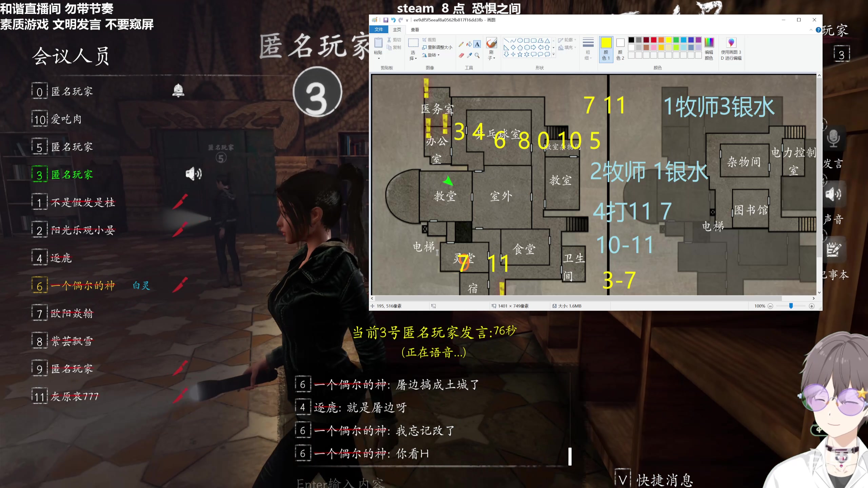Open Paint Help question mark
This screenshot has width=868, height=488.
click(x=818, y=30)
